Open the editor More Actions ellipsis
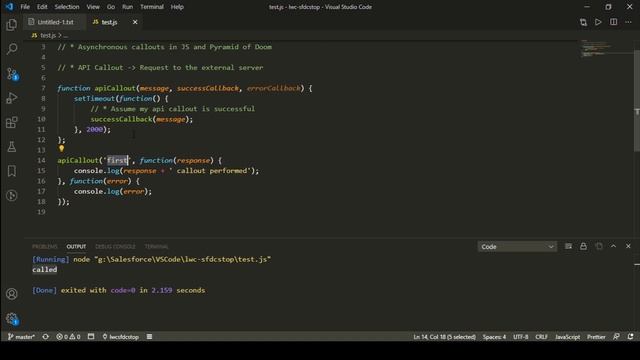The height and width of the screenshot is (360, 640). click(x=628, y=22)
